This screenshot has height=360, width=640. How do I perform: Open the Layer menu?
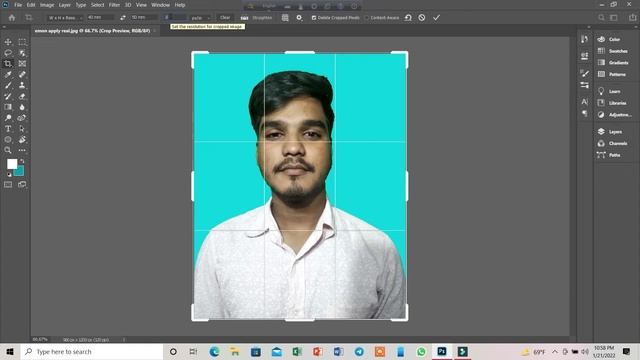[64, 5]
